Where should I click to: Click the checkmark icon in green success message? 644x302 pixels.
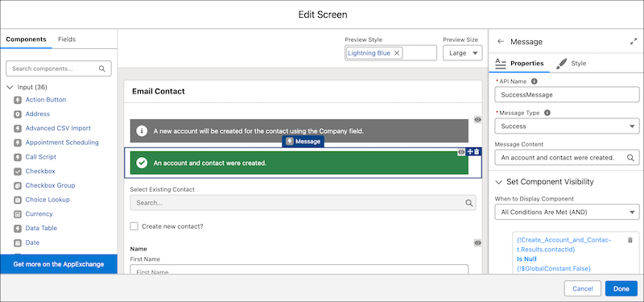click(142, 163)
